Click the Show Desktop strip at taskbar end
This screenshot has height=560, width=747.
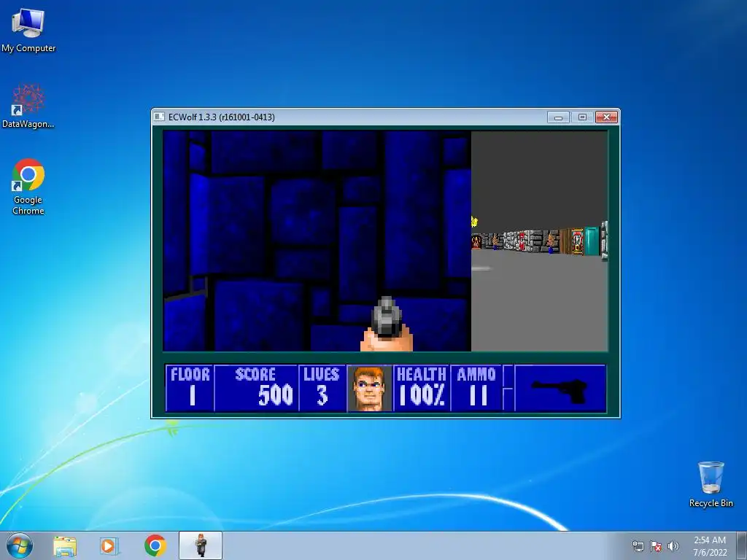[742, 545]
